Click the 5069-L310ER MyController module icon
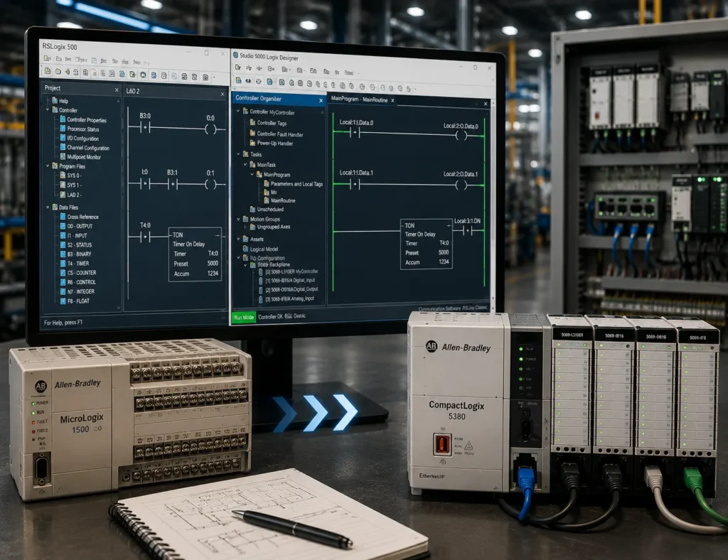The height and width of the screenshot is (560, 728). pos(261,272)
